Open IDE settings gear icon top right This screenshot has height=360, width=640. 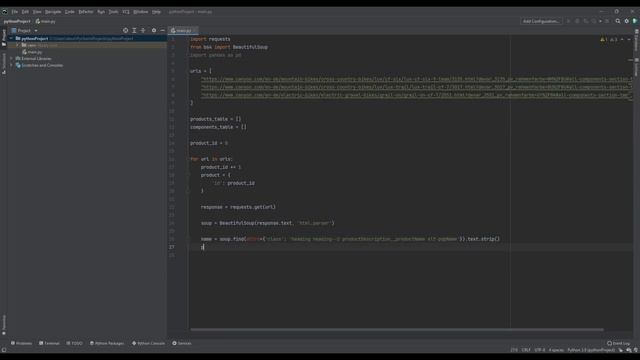(627, 21)
